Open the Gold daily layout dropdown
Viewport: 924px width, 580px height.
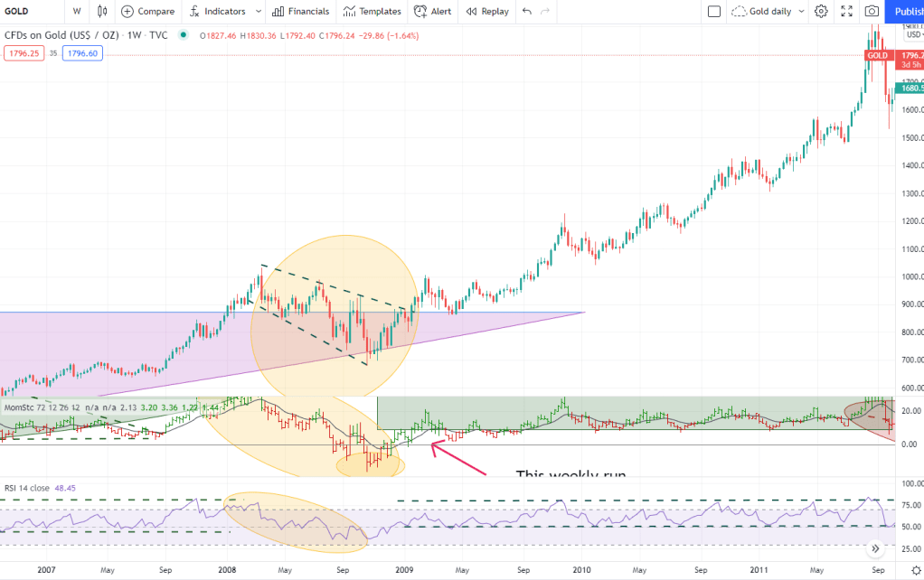[767, 12]
